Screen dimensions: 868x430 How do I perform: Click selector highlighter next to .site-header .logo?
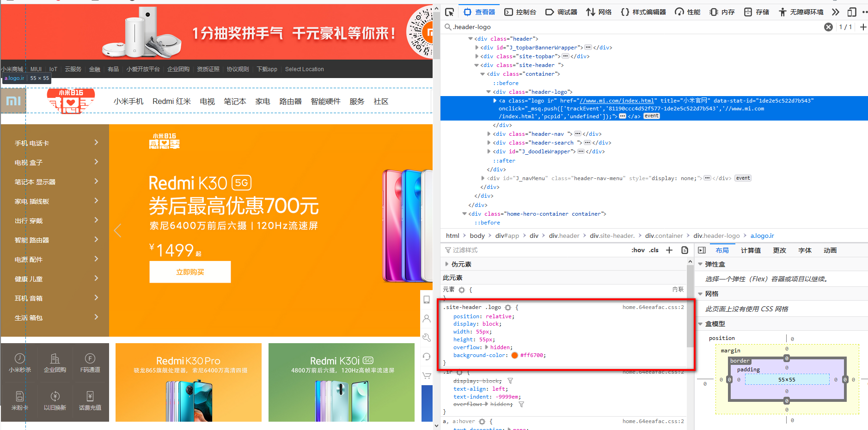(508, 307)
